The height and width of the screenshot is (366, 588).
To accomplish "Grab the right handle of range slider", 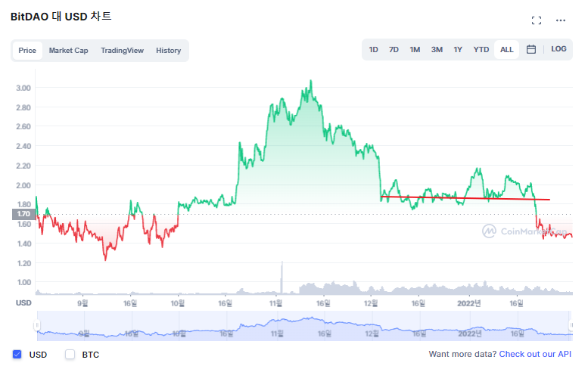I will click(571, 325).
